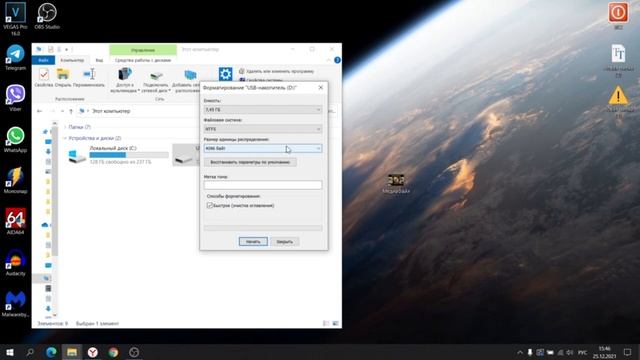The height and width of the screenshot is (360, 640).
Task: Open the File system NTFS dropdown
Action: pos(263,129)
